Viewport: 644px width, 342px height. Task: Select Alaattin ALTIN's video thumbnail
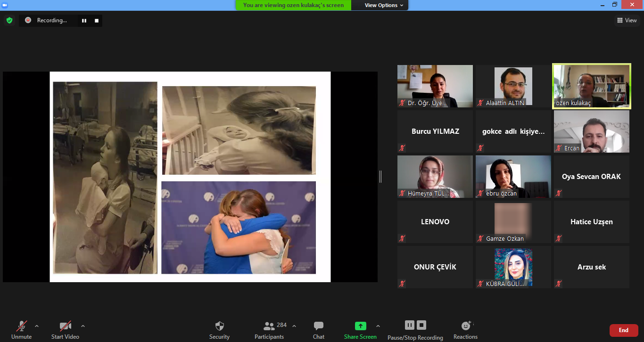[x=513, y=86]
